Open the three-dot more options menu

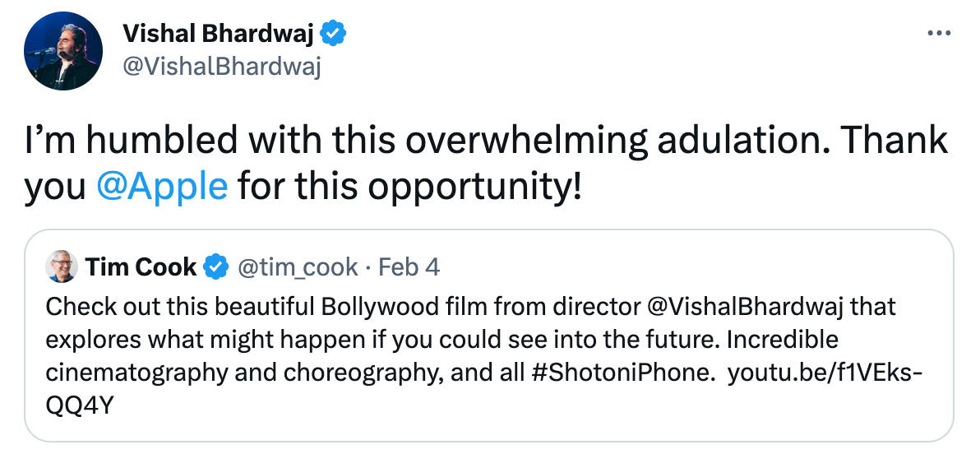938,34
